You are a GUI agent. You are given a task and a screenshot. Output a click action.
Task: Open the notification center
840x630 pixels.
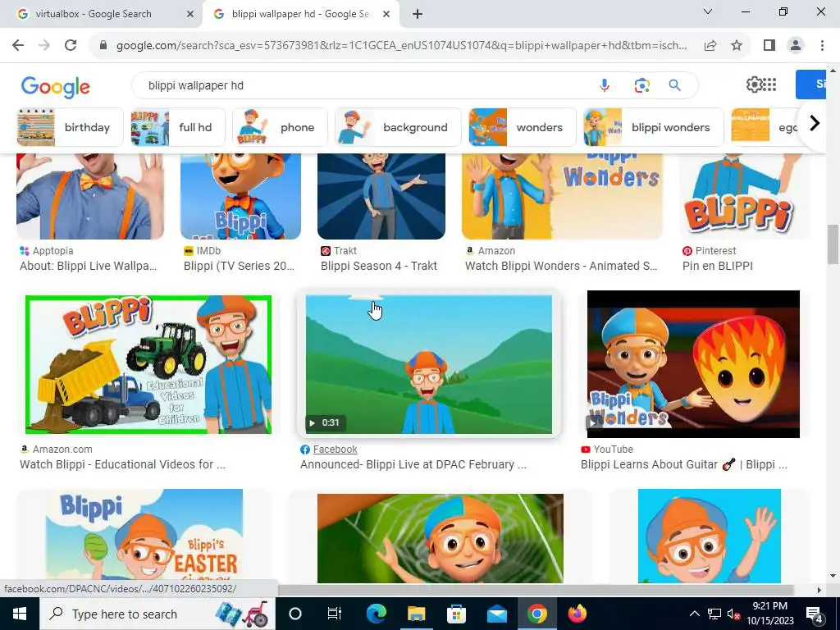815,614
